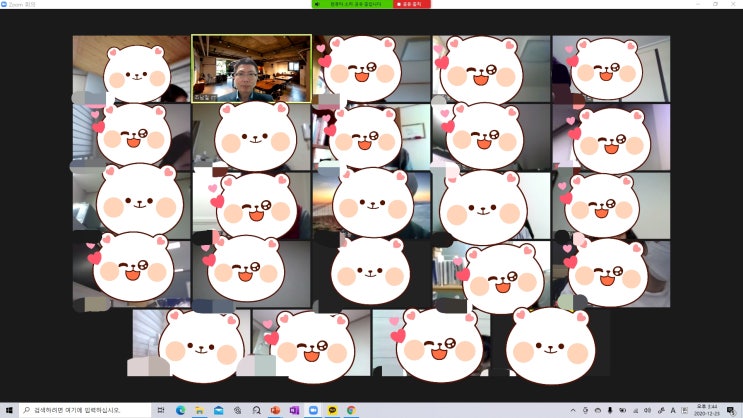Image resolution: width=743 pixels, height=418 pixels.
Task: Launch Microsoft Edge from the taskbar
Action: [x=181, y=410]
